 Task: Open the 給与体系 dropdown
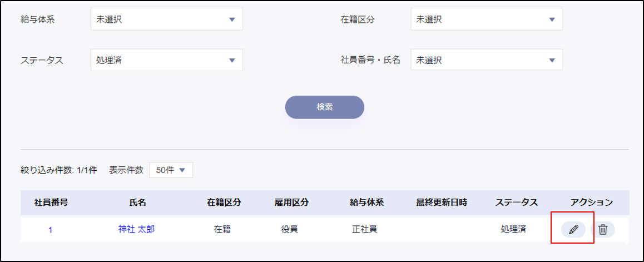[x=166, y=19]
